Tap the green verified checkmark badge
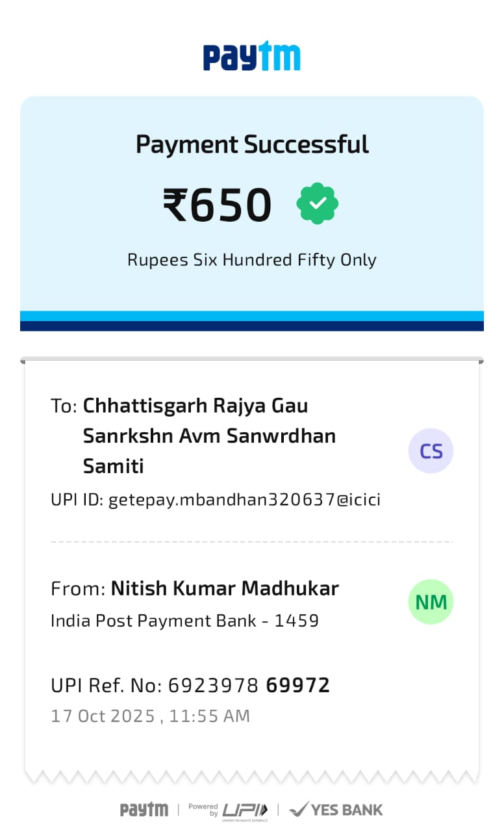The height and width of the screenshot is (832, 504). coord(318,204)
